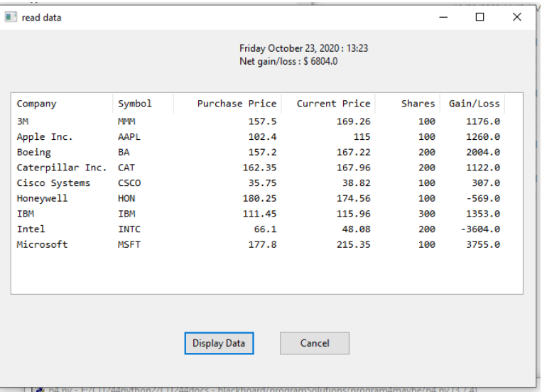542x392 pixels.
Task: Click current price 215.35
Action: [x=354, y=245]
